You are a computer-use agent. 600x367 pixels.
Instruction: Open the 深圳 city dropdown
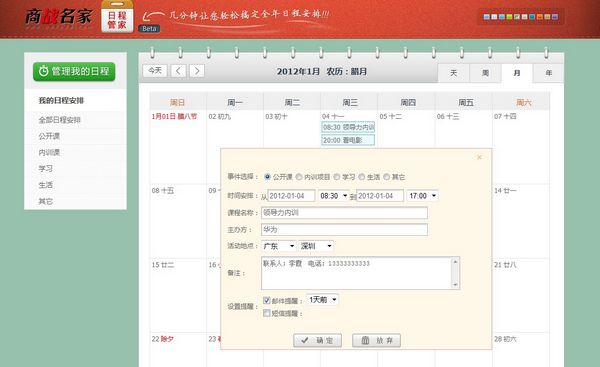pyautogui.click(x=316, y=246)
